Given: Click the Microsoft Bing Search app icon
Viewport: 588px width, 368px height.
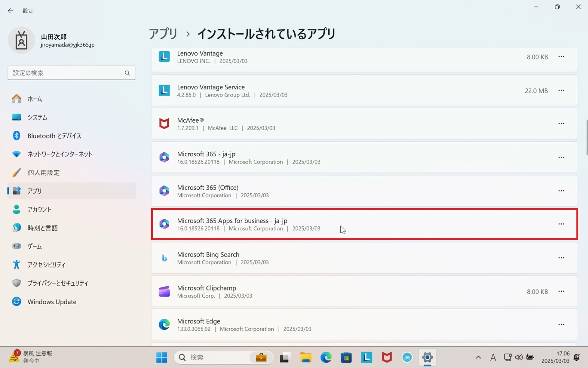Looking at the screenshot, I should pyautogui.click(x=164, y=258).
